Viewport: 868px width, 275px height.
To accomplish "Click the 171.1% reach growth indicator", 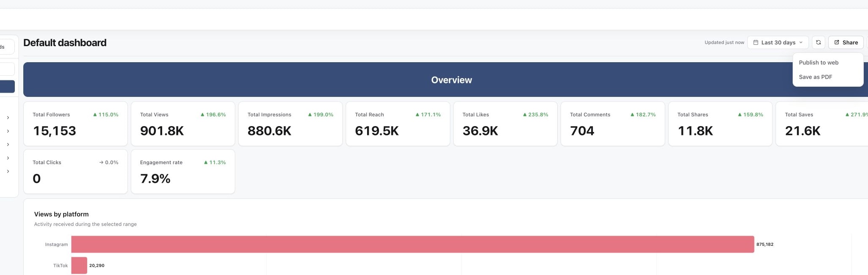I will pyautogui.click(x=428, y=115).
